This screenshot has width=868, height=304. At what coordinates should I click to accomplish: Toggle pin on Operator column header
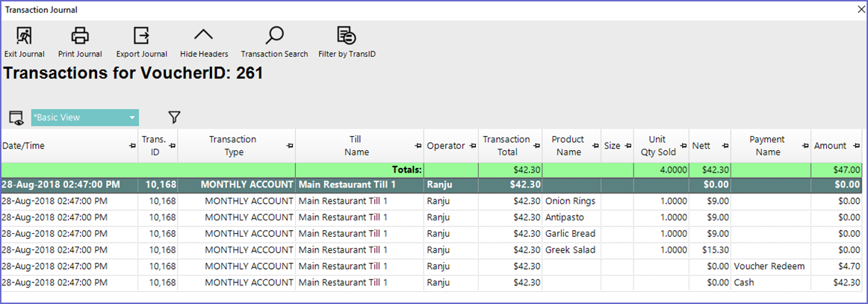click(x=472, y=146)
